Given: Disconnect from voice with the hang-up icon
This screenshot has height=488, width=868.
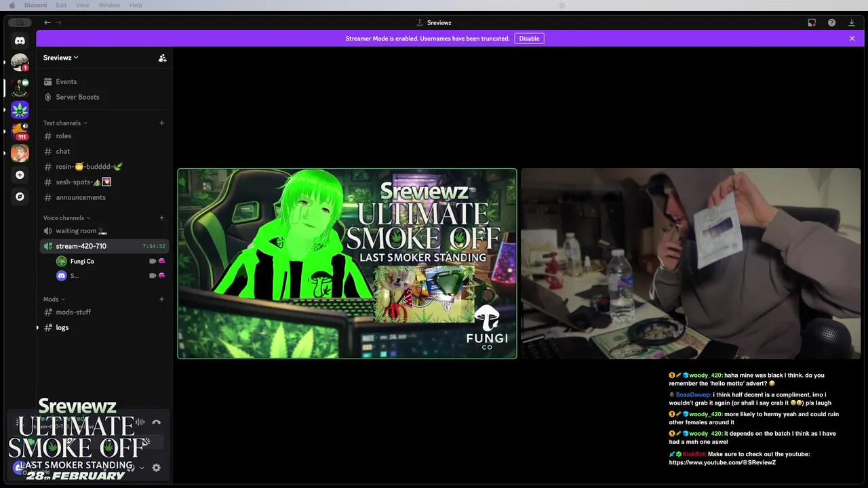Looking at the screenshot, I should point(157,422).
